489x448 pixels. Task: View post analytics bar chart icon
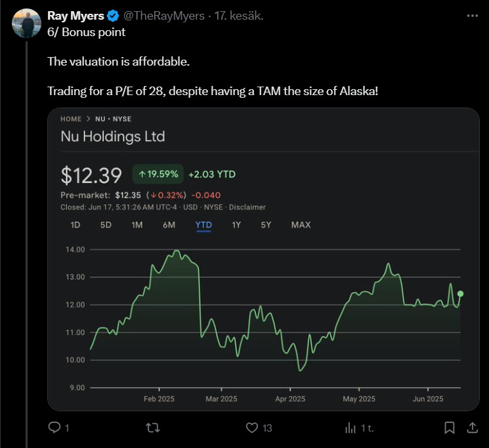pos(351,428)
